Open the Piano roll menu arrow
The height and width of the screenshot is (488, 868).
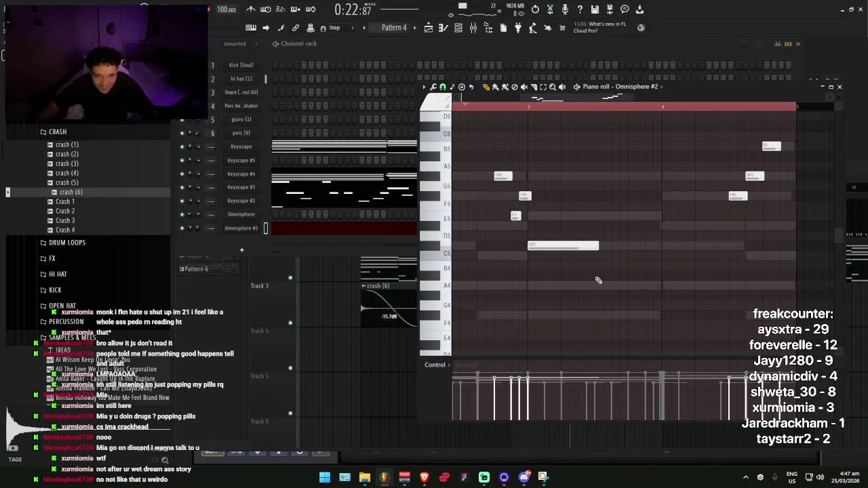tap(425, 87)
